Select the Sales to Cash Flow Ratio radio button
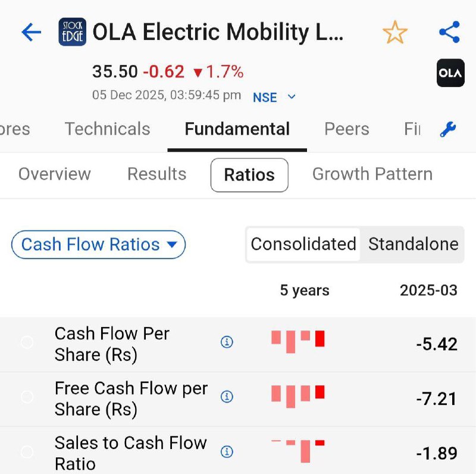The height and width of the screenshot is (474, 476). point(27,451)
